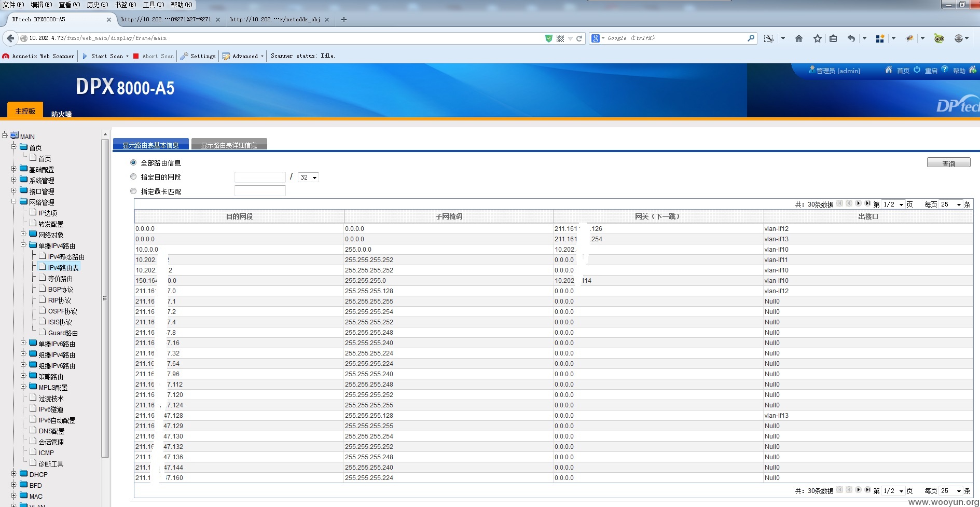Click the browser back arrow button
The image size is (980, 507).
pos(10,38)
